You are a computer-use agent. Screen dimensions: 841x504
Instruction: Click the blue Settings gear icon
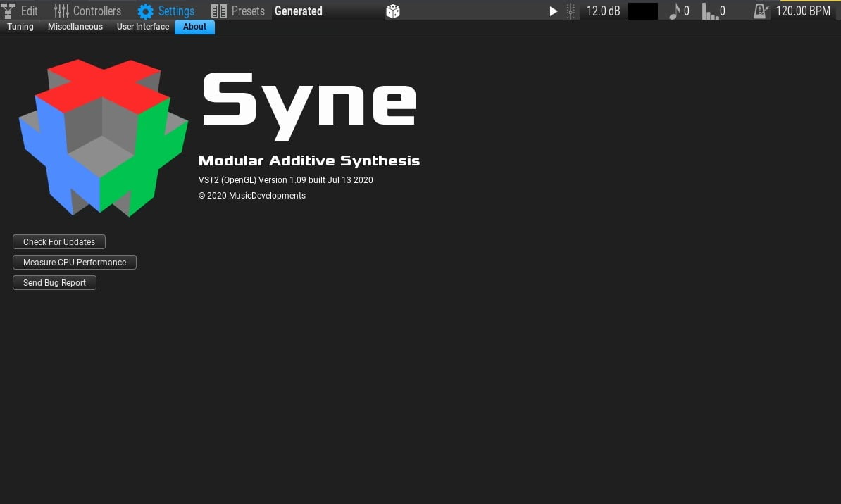(x=145, y=11)
